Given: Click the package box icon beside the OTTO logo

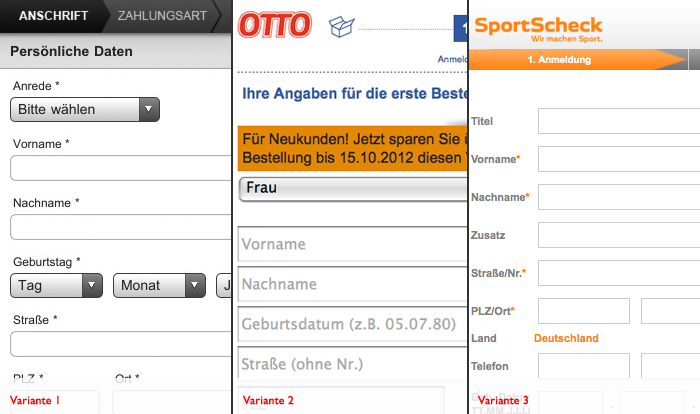Looking at the screenshot, I should pyautogui.click(x=343, y=27).
